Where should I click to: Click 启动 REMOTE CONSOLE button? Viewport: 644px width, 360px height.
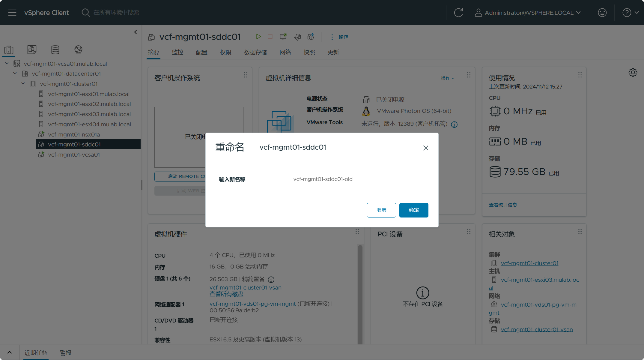180,176
